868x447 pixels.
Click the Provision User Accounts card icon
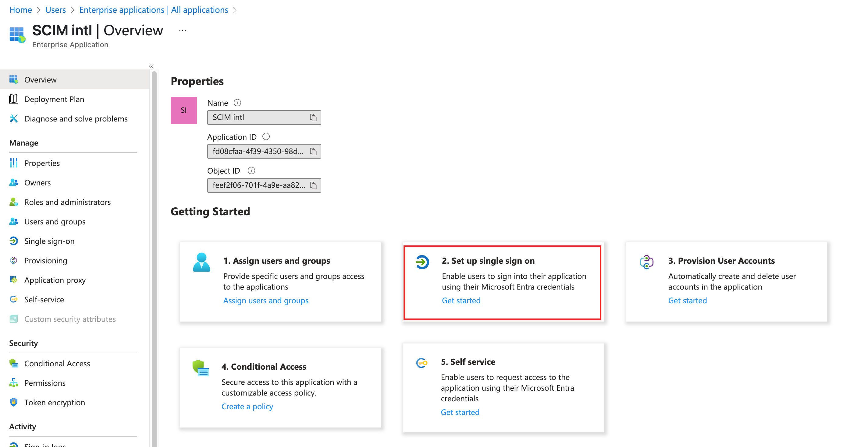(646, 262)
